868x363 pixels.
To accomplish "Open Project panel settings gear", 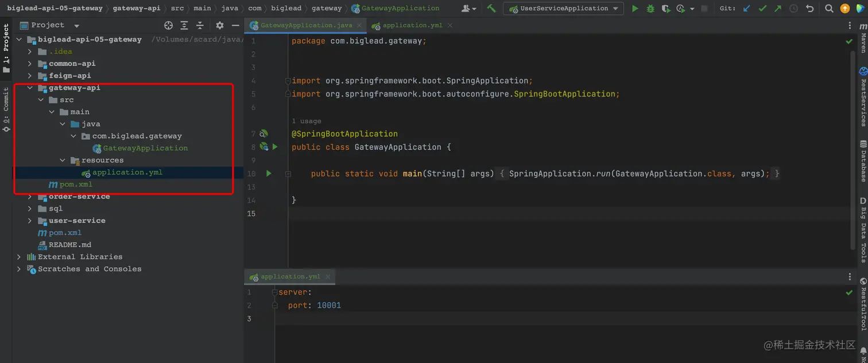I will (x=220, y=25).
